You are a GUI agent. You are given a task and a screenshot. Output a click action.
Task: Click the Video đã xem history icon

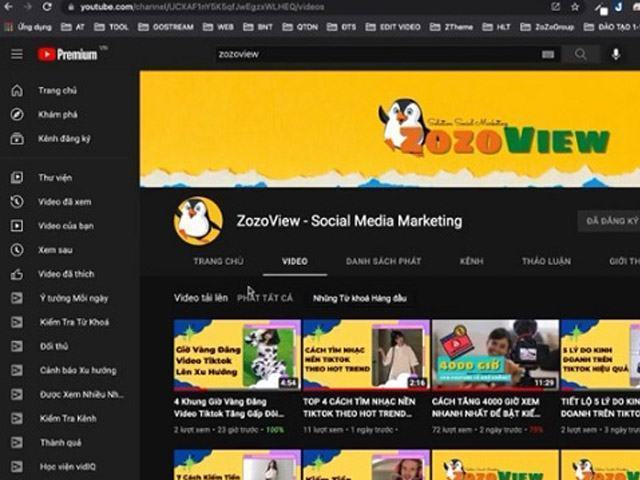click(x=17, y=201)
